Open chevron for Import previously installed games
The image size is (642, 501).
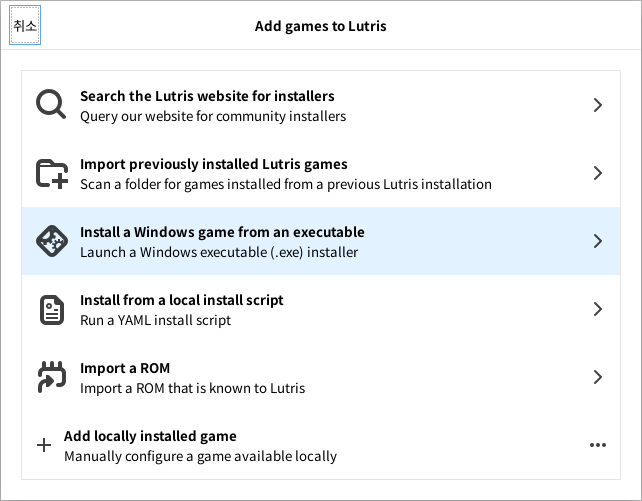598,173
